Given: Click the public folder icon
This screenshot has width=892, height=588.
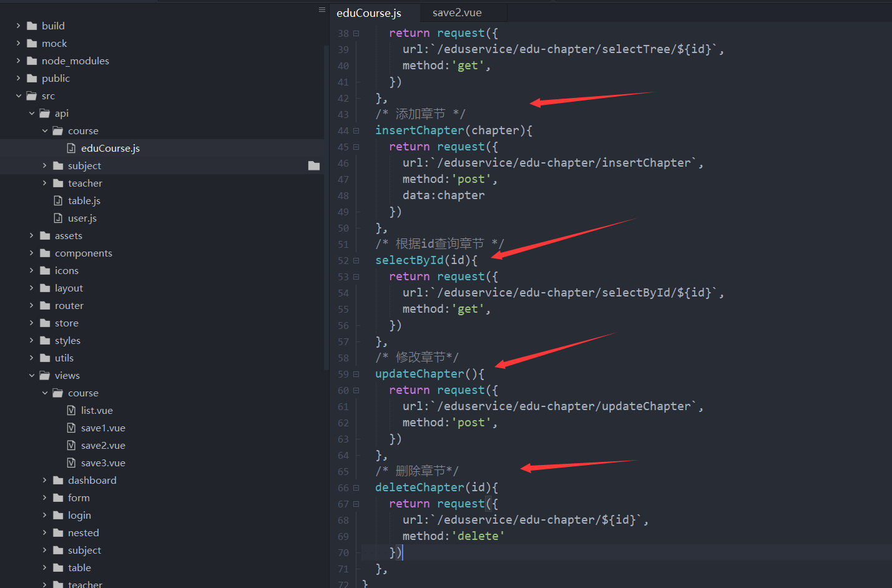Looking at the screenshot, I should (32, 78).
